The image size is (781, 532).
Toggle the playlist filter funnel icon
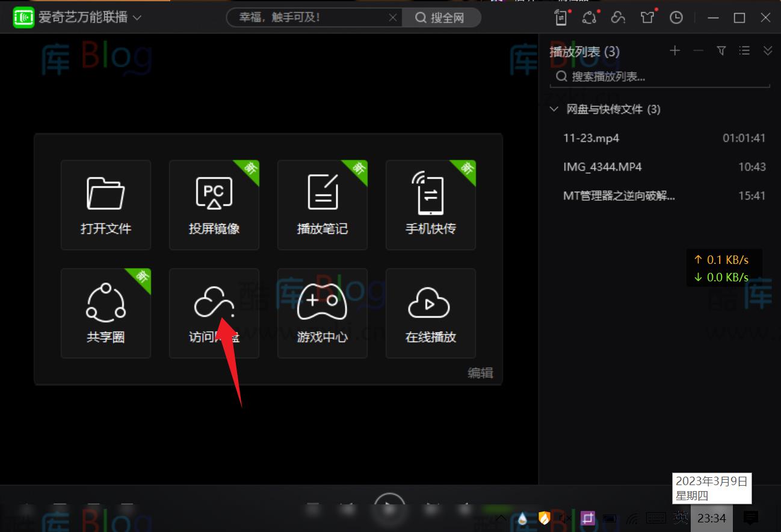click(721, 51)
